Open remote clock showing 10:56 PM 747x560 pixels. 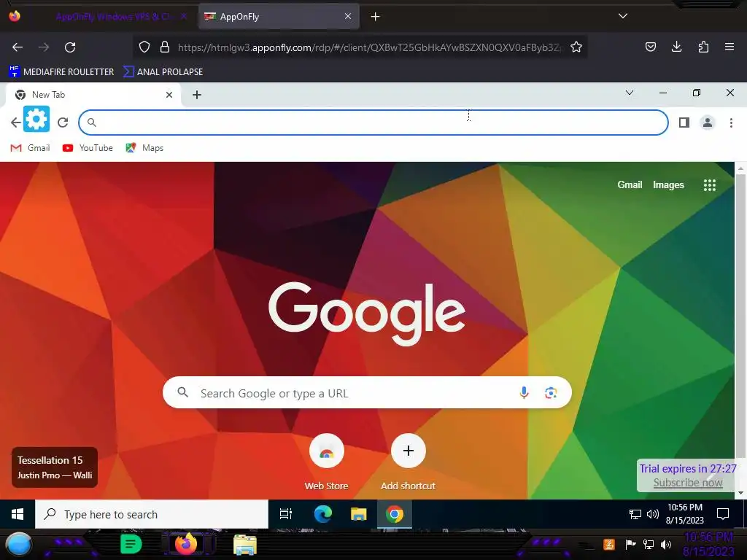point(684,514)
